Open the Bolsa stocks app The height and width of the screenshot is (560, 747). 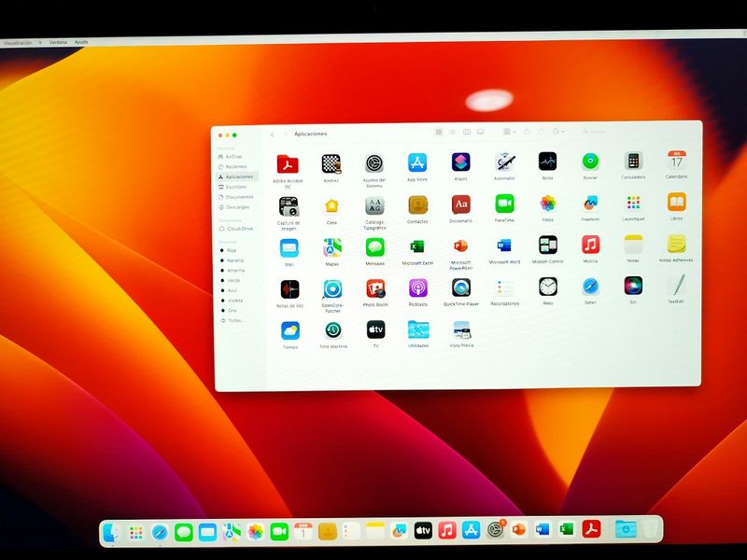(547, 161)
